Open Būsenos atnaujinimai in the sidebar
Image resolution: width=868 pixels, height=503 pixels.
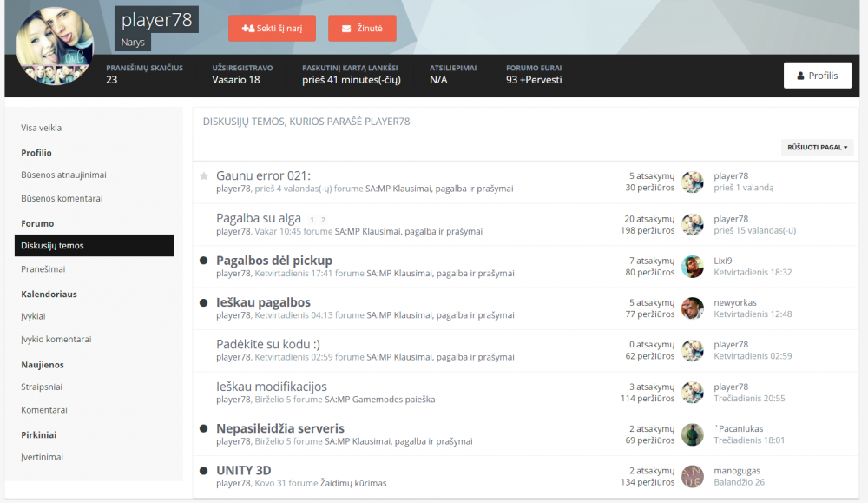point(63,175)
